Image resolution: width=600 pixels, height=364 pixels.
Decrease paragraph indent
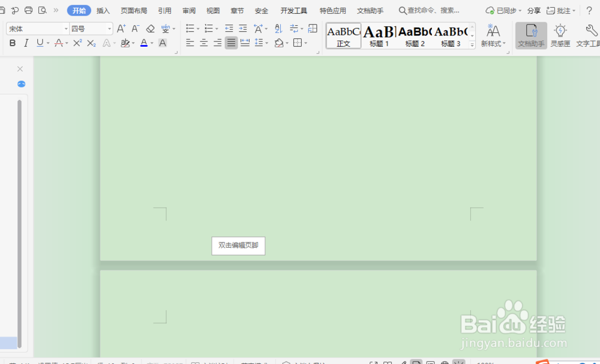[229, 28]
